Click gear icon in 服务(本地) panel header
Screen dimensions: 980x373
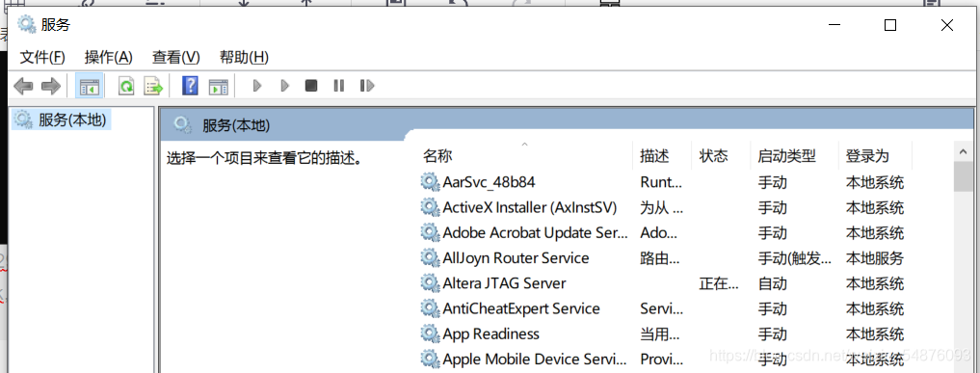click(x=183, y=125)
